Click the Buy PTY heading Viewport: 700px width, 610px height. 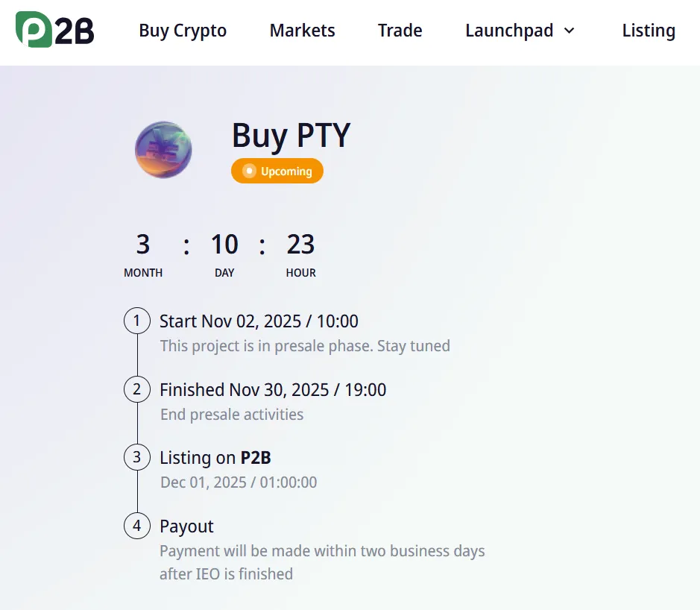pos(291,136)
